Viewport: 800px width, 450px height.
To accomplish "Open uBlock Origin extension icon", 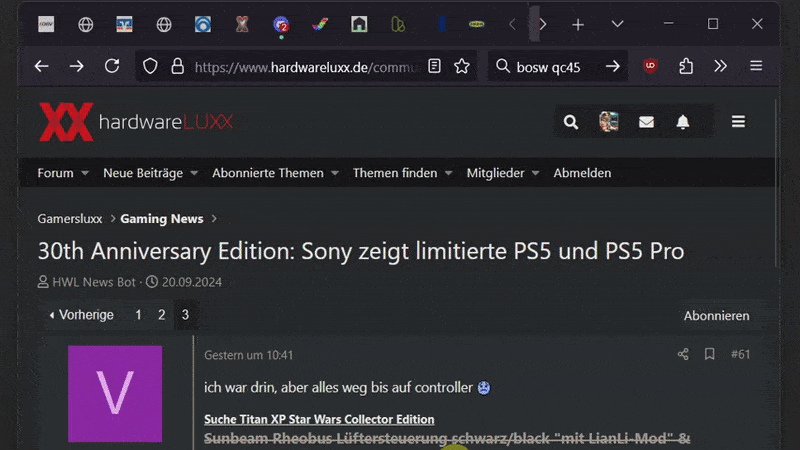I will pos(650,66).
